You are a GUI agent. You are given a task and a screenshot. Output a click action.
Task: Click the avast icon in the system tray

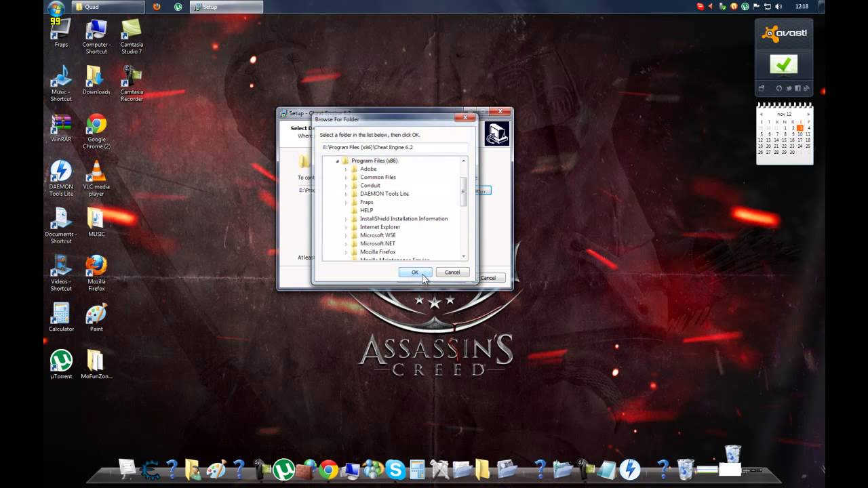[x=734, y=6]
